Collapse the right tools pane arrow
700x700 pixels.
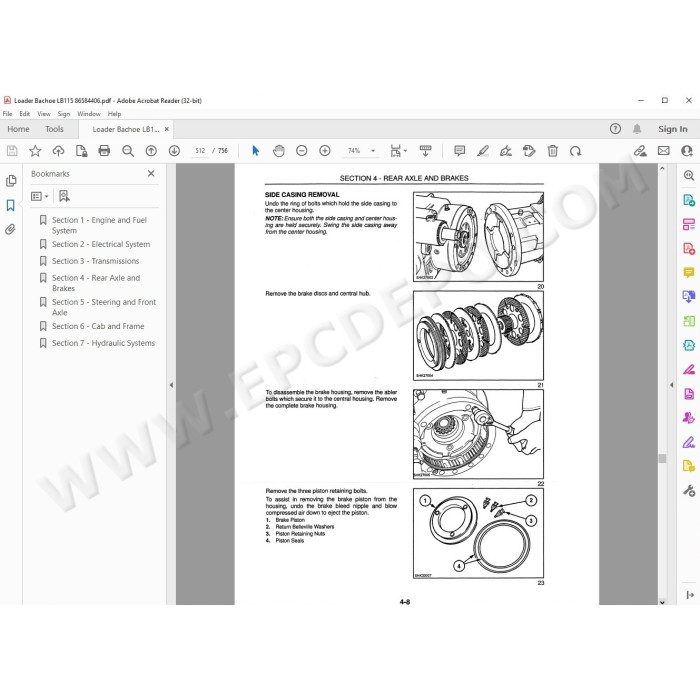tap(671, 384)
